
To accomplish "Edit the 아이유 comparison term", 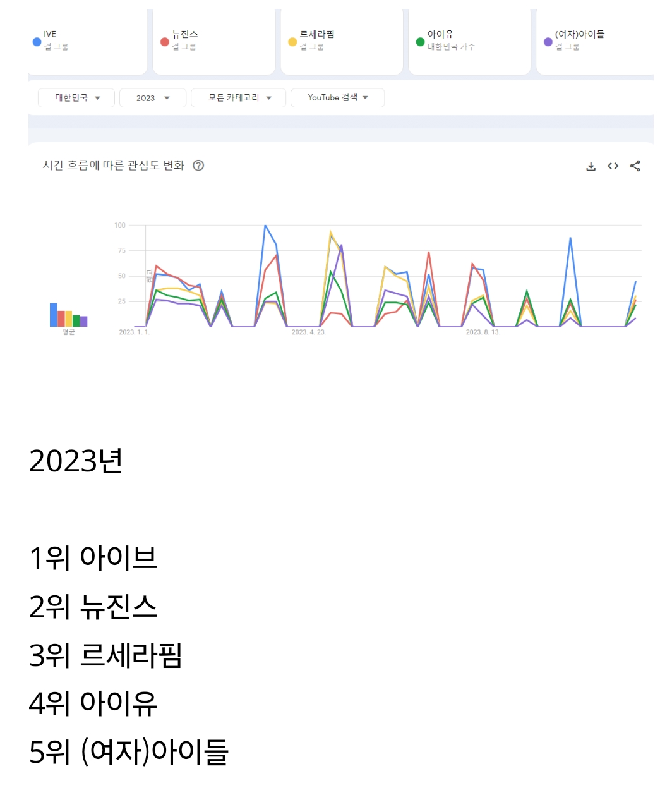I will coord(470,42).
